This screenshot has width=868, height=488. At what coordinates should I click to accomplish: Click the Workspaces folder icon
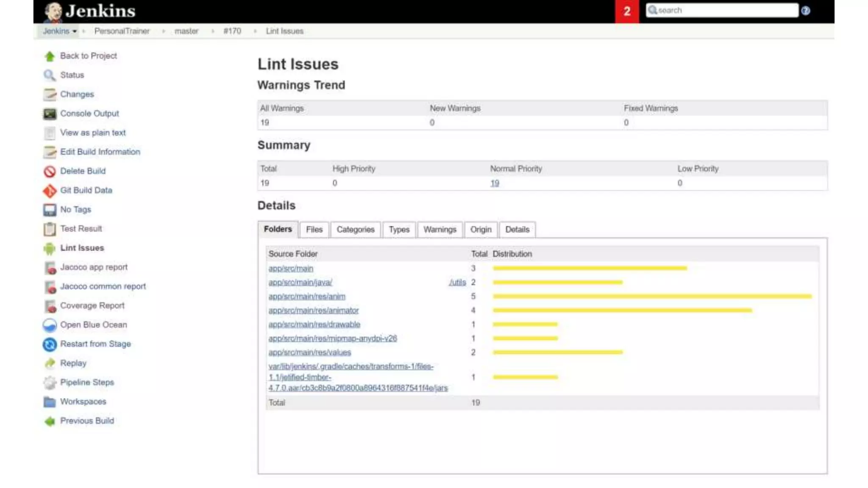tap(50, 402)
